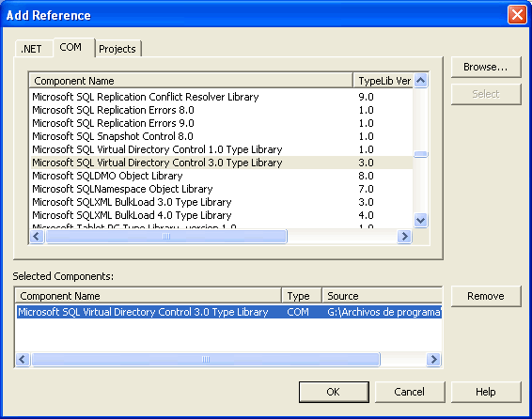Click component list right scroll arrow
The height and width of the screenshot is (419, 532).
pos(404,237)
